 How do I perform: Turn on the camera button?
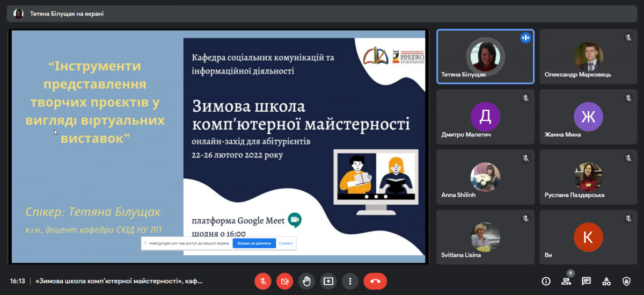point(285,281)
